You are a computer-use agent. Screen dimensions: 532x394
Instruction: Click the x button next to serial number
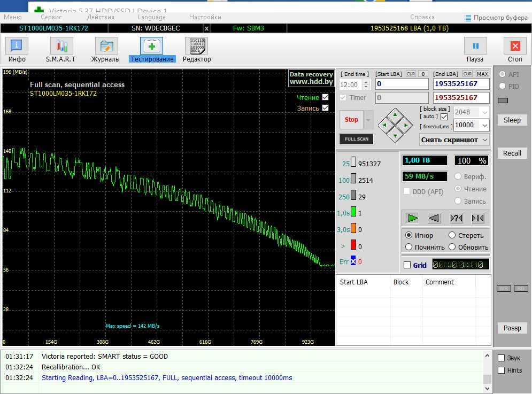[x=206, y=28]
